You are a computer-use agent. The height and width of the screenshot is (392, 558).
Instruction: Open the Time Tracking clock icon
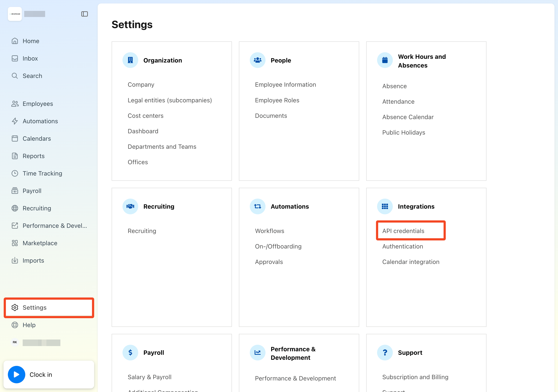(x=15, y=173)
